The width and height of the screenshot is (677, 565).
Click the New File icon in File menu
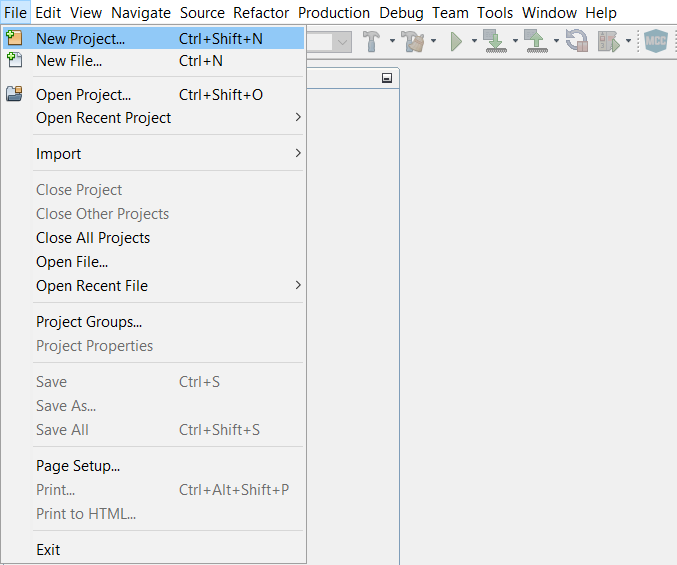pos(14,60)
